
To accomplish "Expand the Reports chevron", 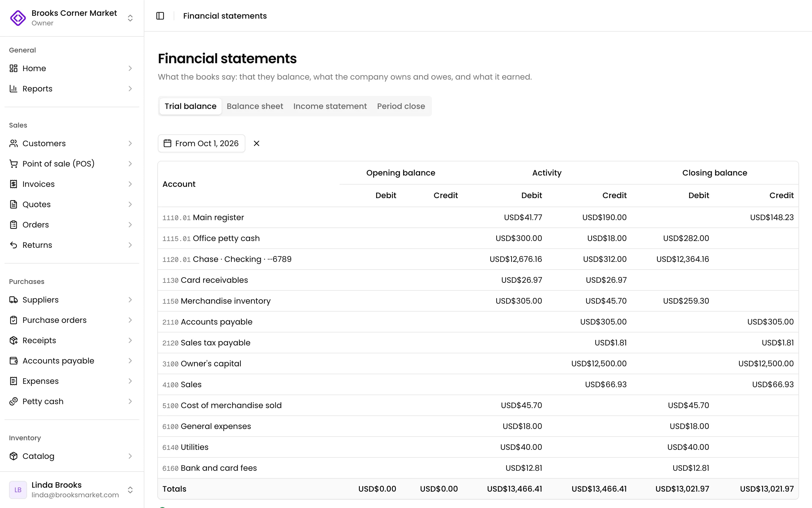I will (x=130, y=89).
